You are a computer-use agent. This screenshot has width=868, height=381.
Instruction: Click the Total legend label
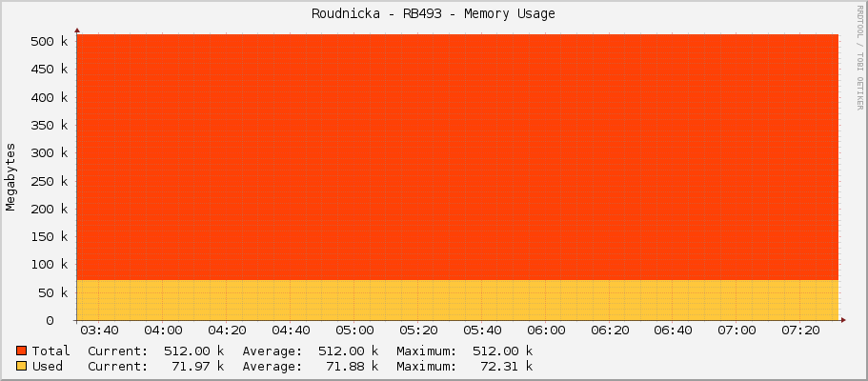[x=50, y=351]
